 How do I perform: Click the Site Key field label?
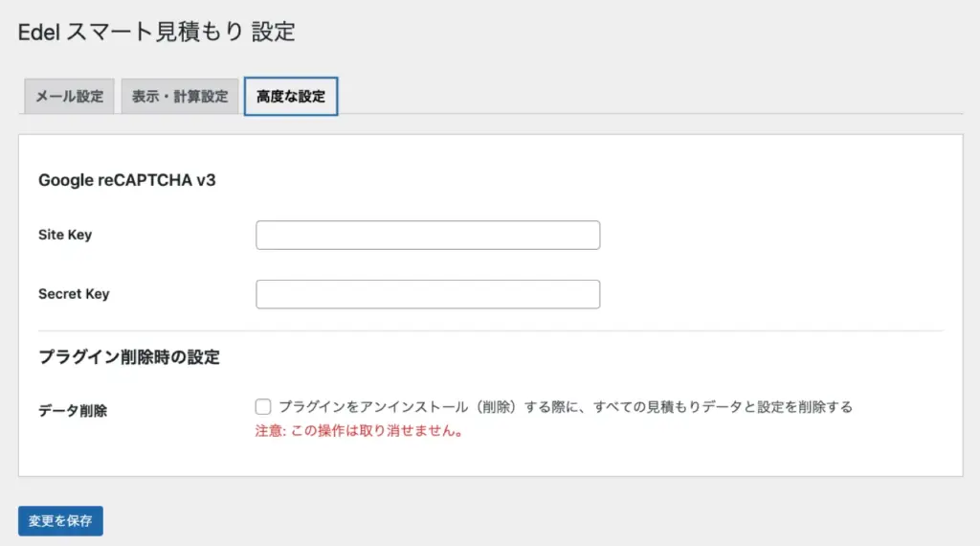[x=65, y=235]
